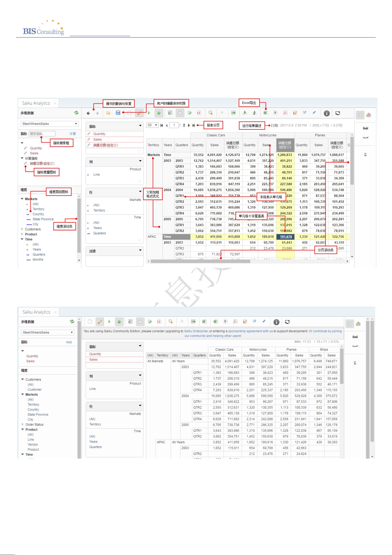
Task: Click the info icon in lower screenshot toolbar
Action: point(276,322)
